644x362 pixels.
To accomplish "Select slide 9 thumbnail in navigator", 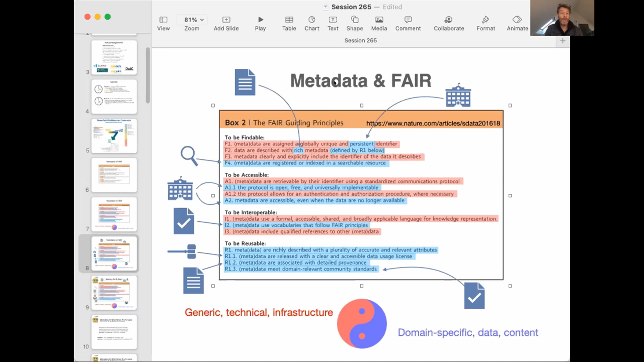I will (114, 293).
